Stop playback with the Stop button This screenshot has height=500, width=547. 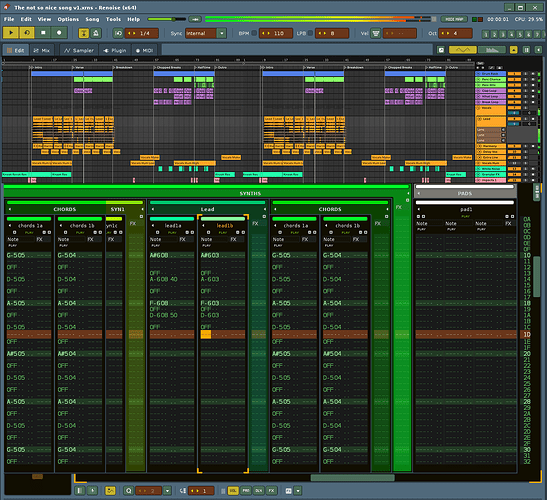(43, 33)
